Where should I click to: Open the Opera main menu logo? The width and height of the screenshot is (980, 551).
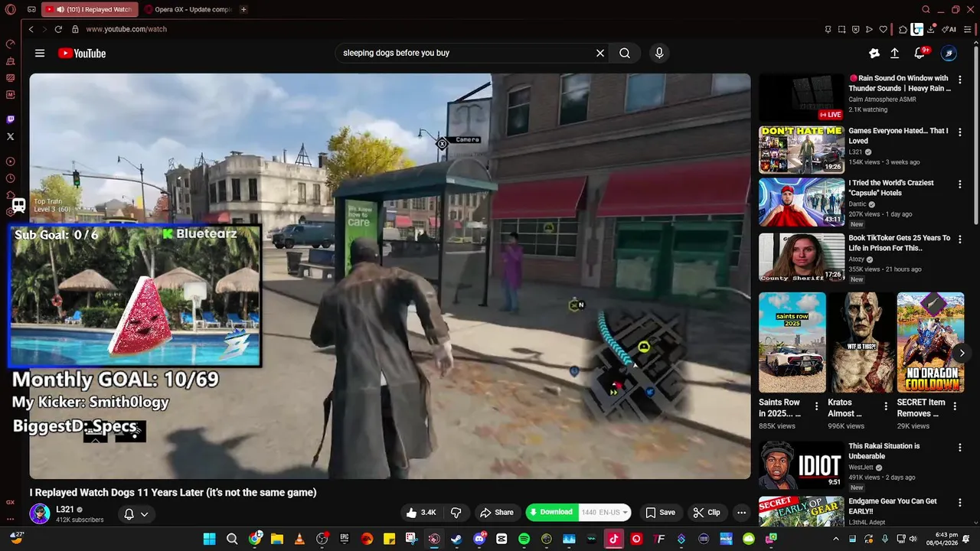point(11,10)
